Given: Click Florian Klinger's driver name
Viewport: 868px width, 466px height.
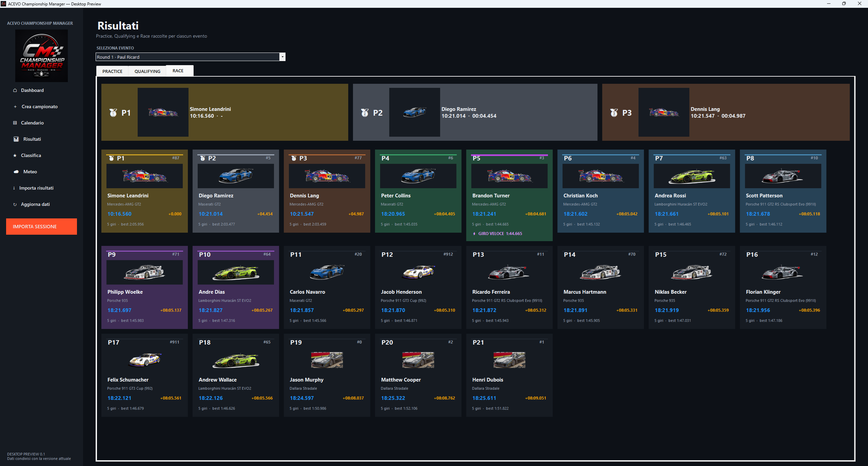Looking at the screenshot, I should (x=763, y=292).
